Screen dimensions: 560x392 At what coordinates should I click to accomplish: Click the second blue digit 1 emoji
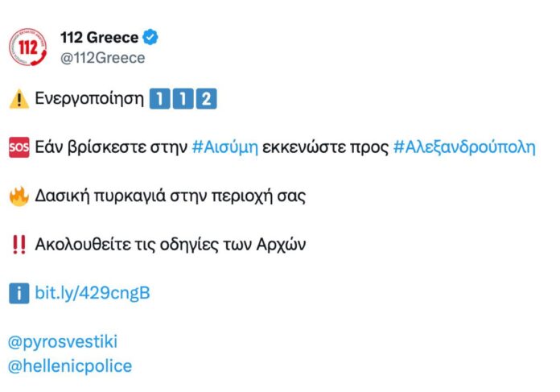click(183, 99)
